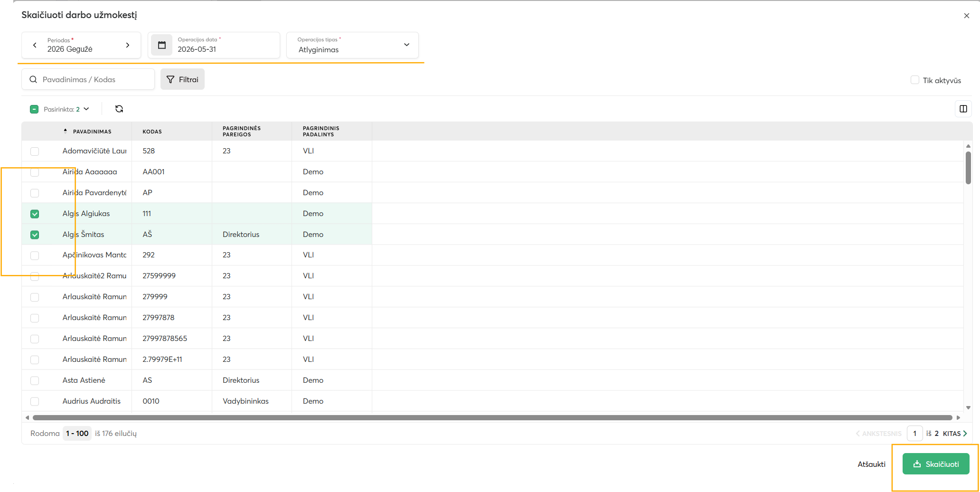Click the Pavadinimas / Kodas search field
This screenshot has width=980, height=492.
click(x=88, y=79)
